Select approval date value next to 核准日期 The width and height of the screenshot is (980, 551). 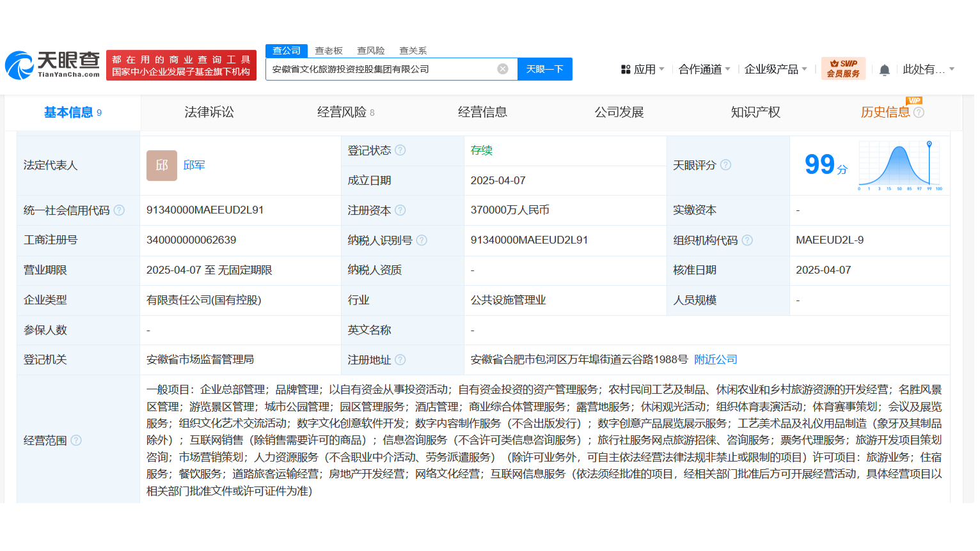(x=823, y=270)
